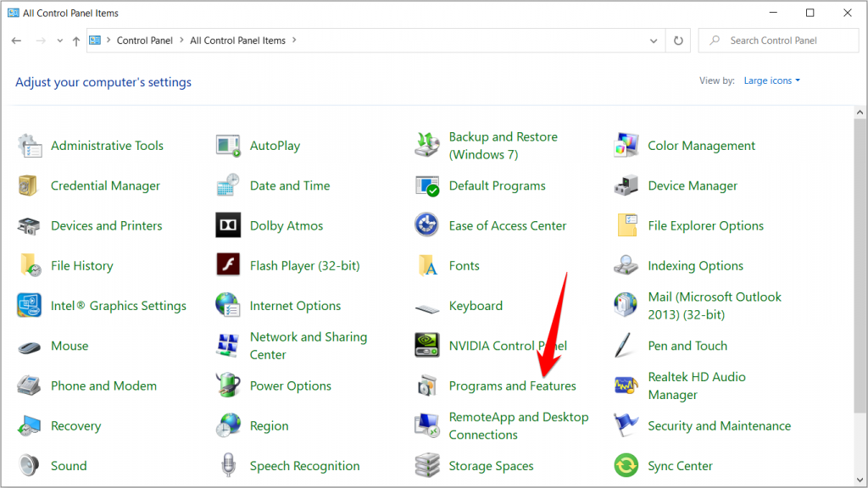Open the Internet Options globe icon
This screenshot has width=868, height=488.
pos(228,305)
